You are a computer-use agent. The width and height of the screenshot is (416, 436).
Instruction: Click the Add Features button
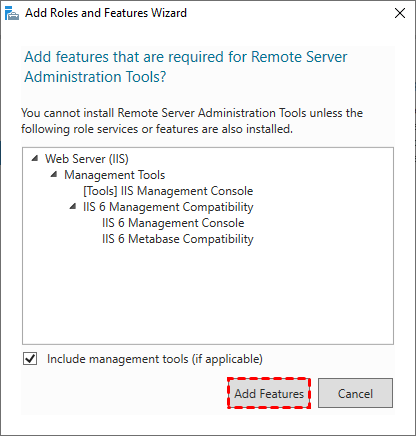pyautogui.click(x=269, y=393)
